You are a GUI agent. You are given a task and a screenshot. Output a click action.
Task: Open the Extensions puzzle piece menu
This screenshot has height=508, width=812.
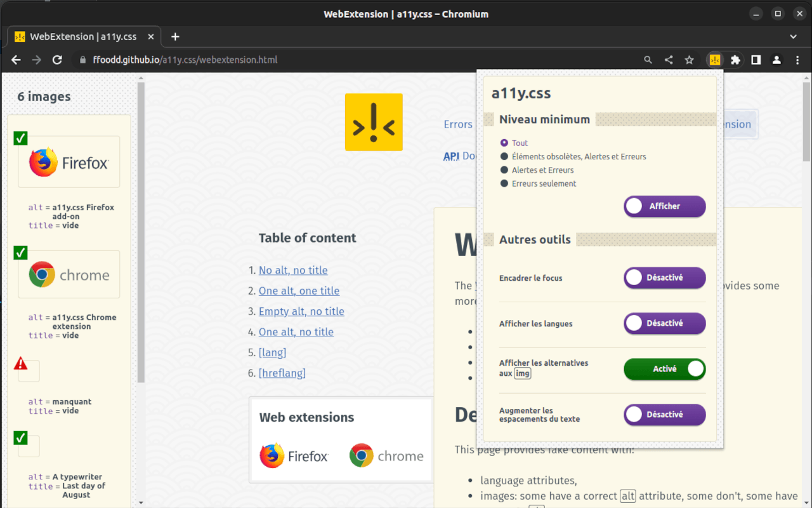click(735, 60)
